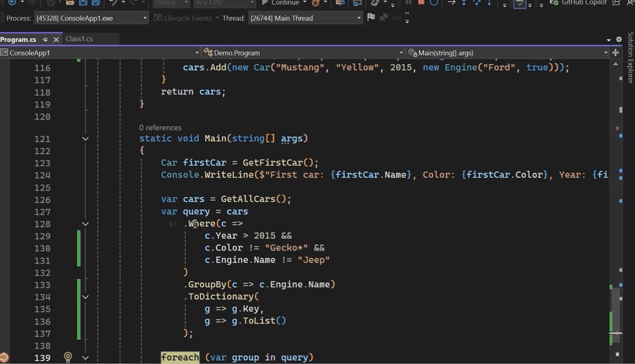Step into the next call
The height and width of the screenshot is (364, 635).
(463, 2)
